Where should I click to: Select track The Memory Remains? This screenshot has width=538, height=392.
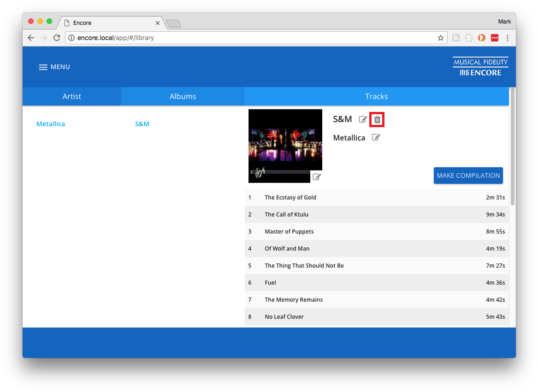pyautogui.click(x=377, y=300)
